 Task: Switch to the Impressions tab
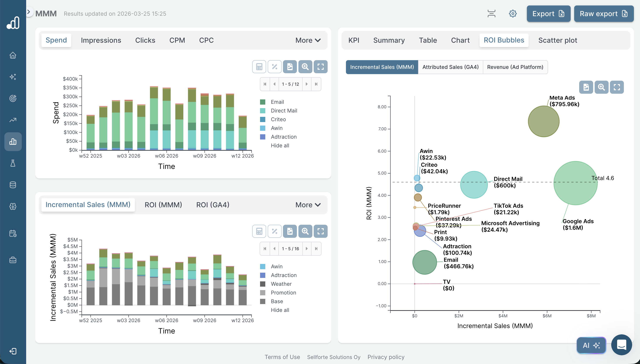pos(101,40)
